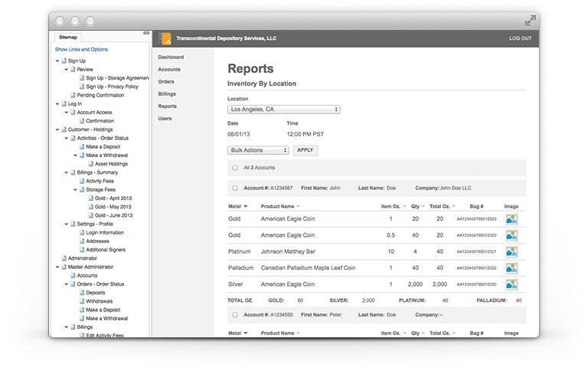The height and width of the screenshot is (368, 588).
Task: Click the APPLY button
Action: point(305,150)
